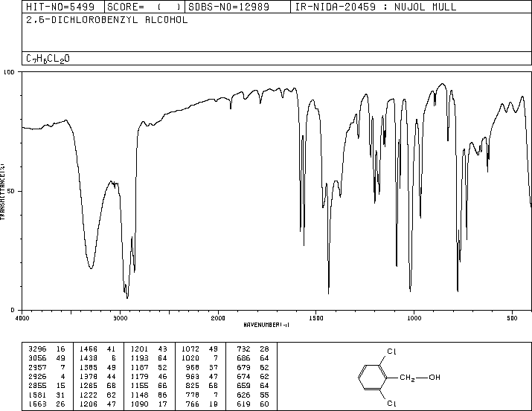This screenshot has height=411, width=532.
Task: Click the compound name 2,6-DICHLOROBENZYL ALCOHOL
Action: [x=107, y=20]
